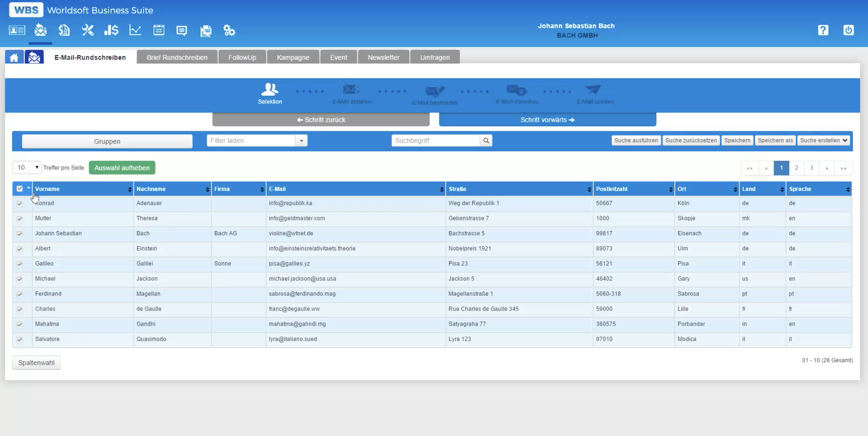The width and height of the screenshot is (868, 436).
Task: Click Schritt vorwärts button
Action: (x=548, y=120)
